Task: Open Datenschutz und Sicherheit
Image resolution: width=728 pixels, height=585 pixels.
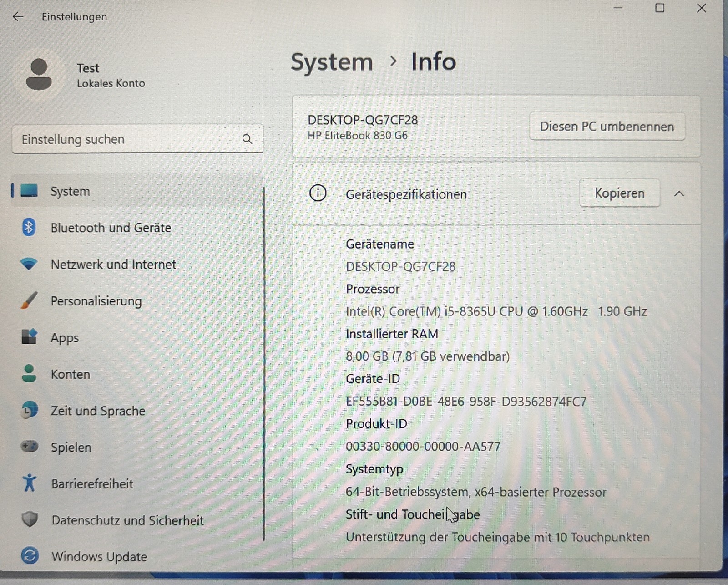Action: pos(137,520)
